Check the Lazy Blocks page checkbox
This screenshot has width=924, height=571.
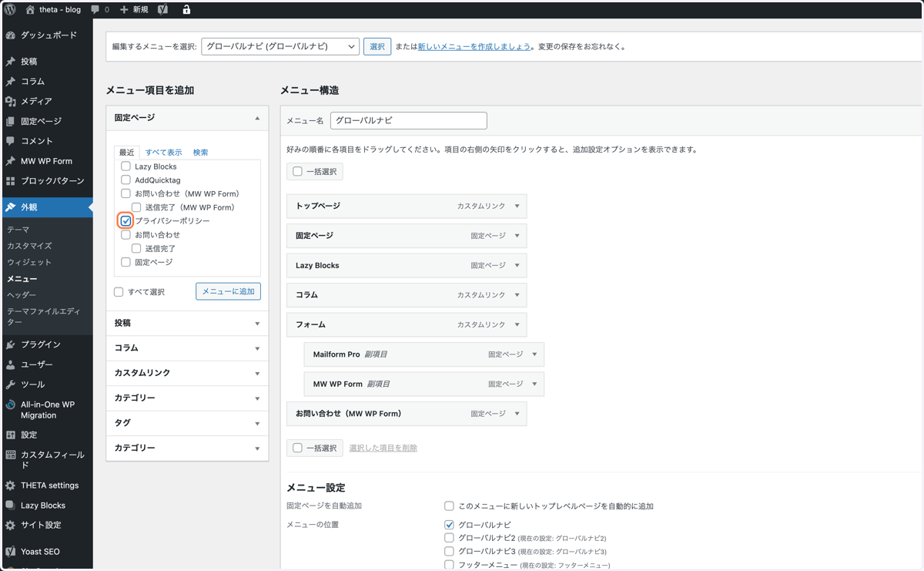[126, 166]
